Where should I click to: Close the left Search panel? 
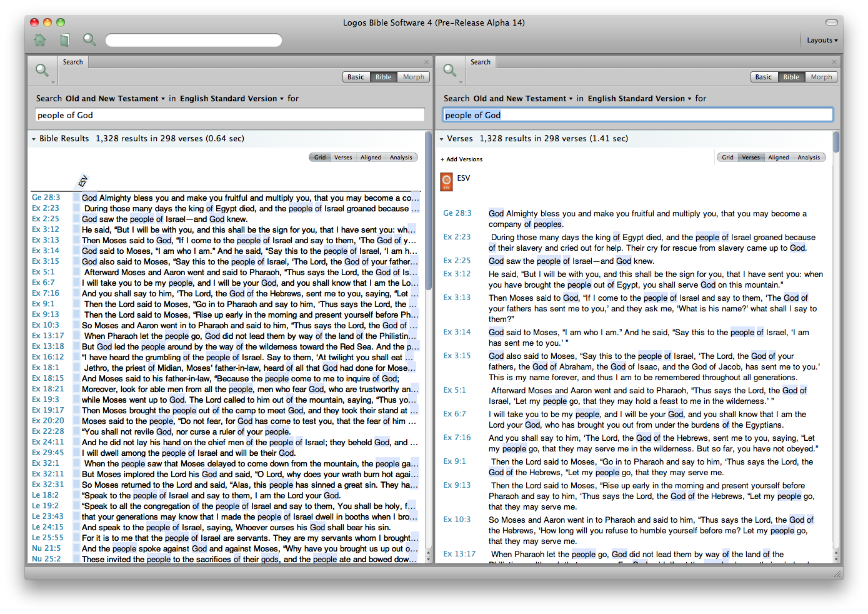point(427,62)
